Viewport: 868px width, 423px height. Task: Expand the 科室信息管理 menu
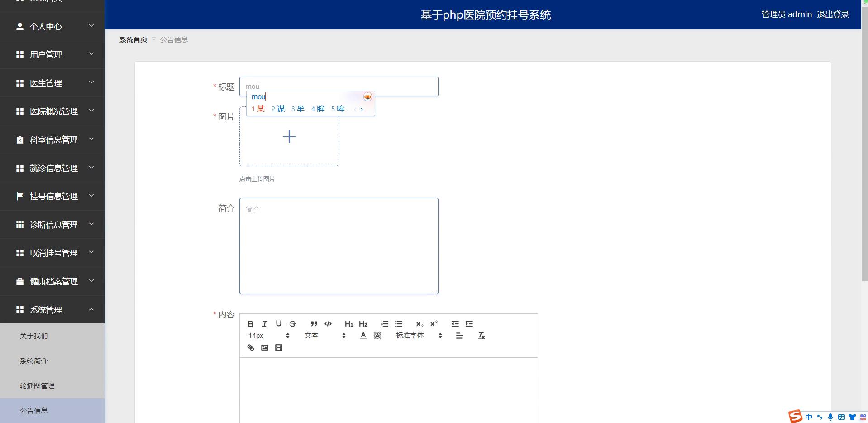tap(52, 139)
